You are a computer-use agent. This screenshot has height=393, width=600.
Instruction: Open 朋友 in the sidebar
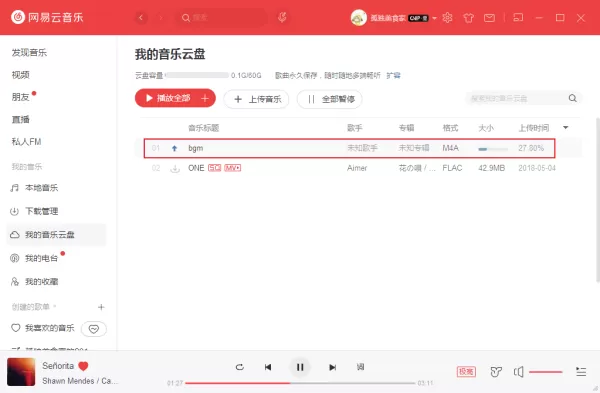[x=21, y=97]
